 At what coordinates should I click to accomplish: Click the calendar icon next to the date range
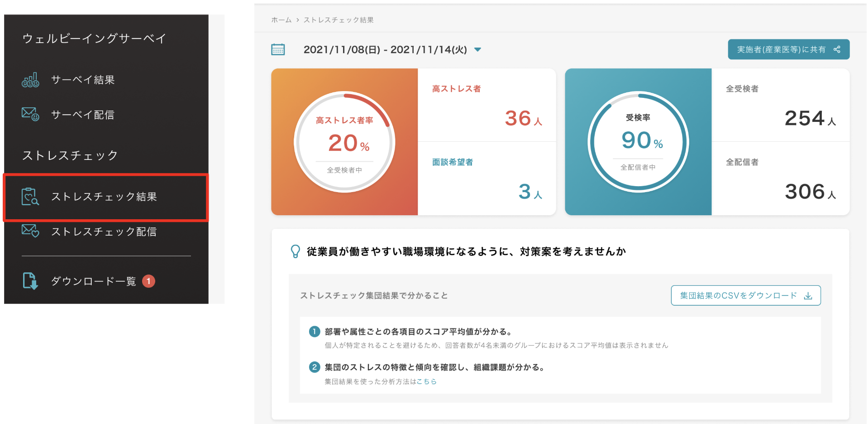277,49
